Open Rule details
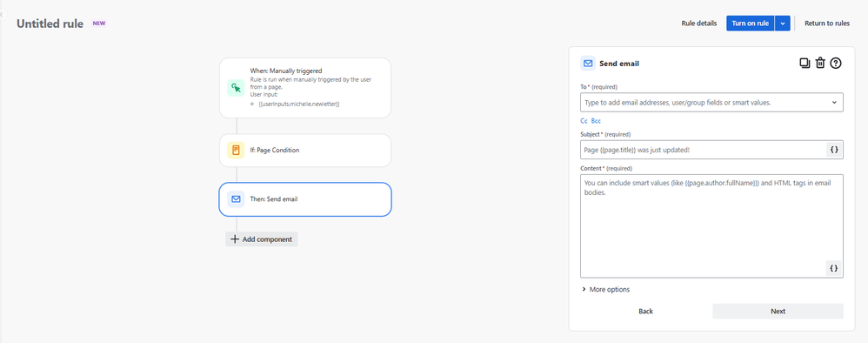Image resolution: width=868 pixels, height=343 pixels. (699, 24)
